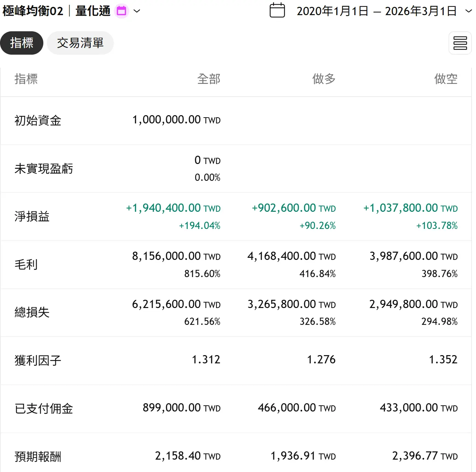Click the 全部 column header

tap(208, 79)
